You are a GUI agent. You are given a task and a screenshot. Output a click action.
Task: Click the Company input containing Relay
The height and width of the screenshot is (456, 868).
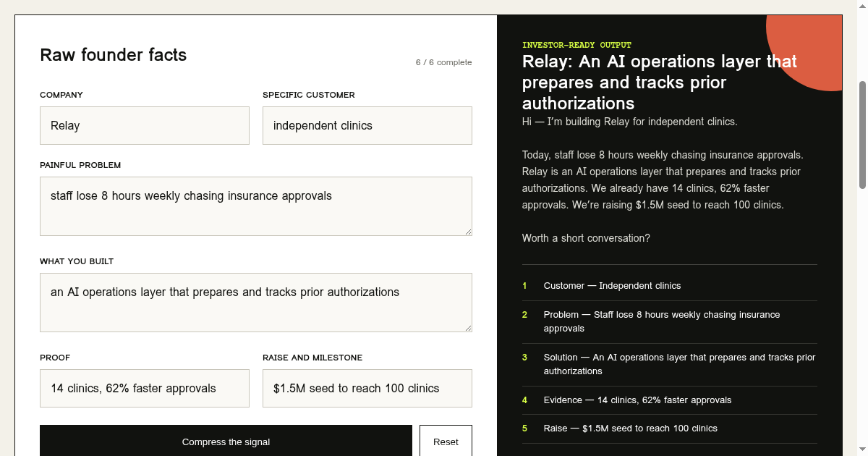pyautogui.click(x=145, y=125)
